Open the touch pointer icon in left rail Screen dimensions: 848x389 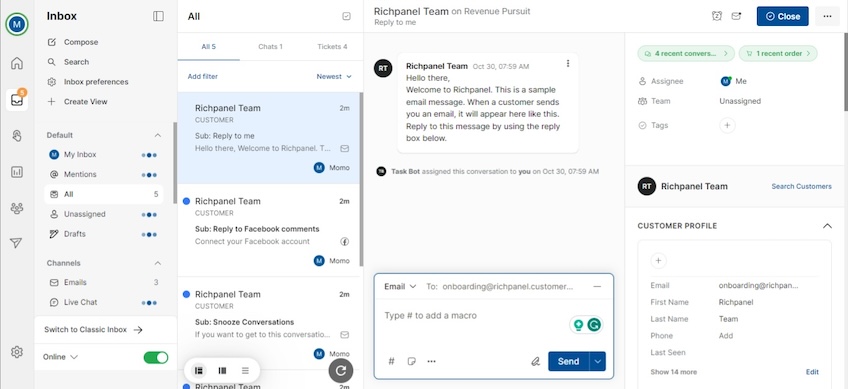pyautogui.click(x=17, y=136)
